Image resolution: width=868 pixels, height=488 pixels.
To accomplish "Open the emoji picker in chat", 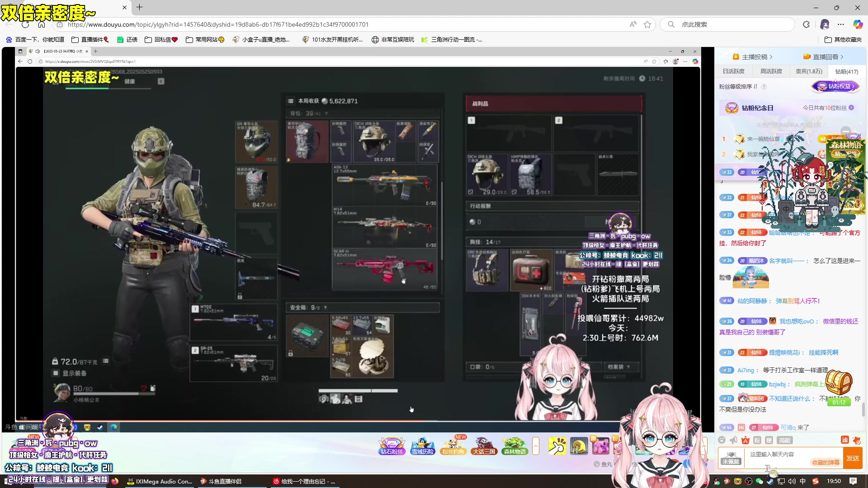I will (722, 440).
